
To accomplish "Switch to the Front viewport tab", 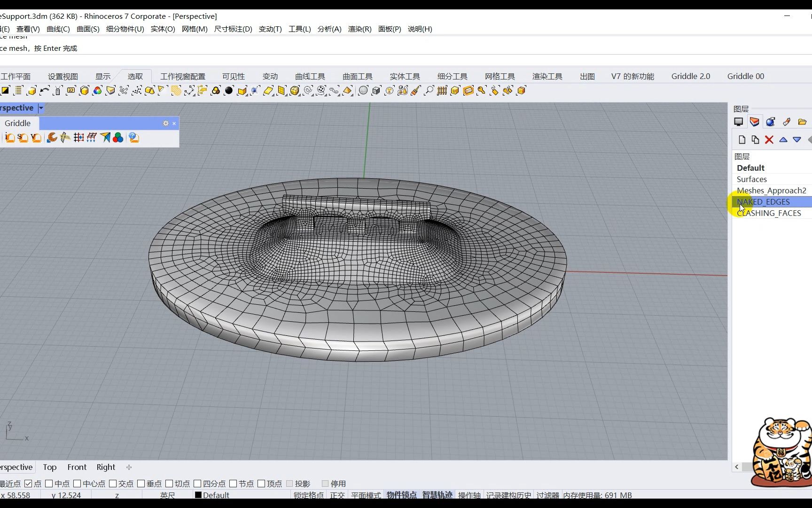I will pos(77,467).
